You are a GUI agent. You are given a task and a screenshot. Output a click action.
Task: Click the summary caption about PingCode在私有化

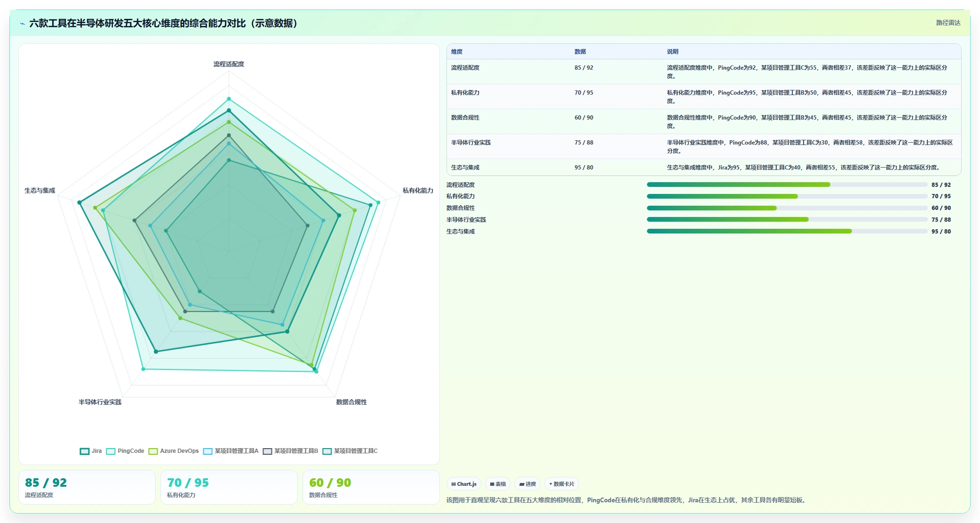tap(627, 500)
